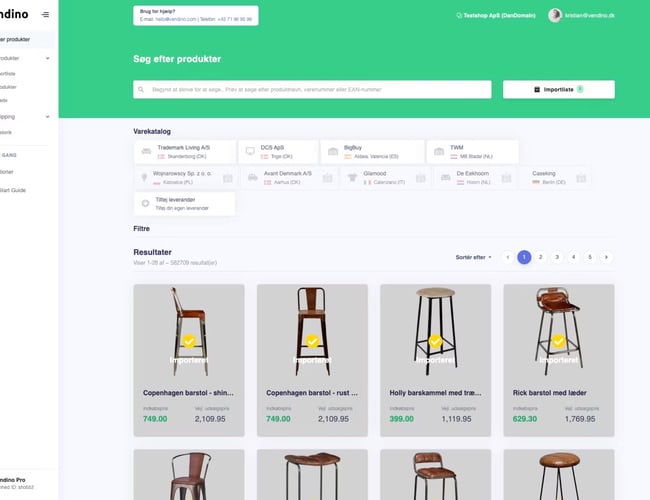This screenshot has width=650, height=500.
Task: Click the yellow check on Copenhagen barstol - rust
Action: [312, 341]
